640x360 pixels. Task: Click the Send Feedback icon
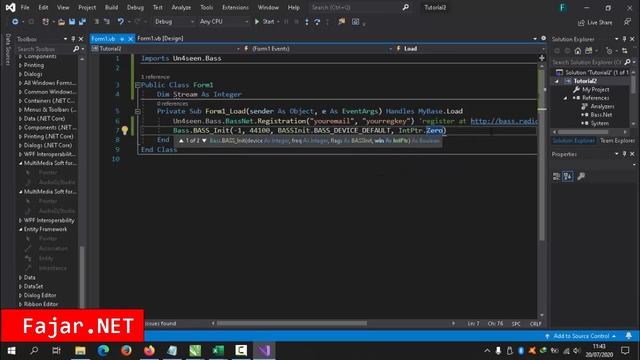point(627,22)
